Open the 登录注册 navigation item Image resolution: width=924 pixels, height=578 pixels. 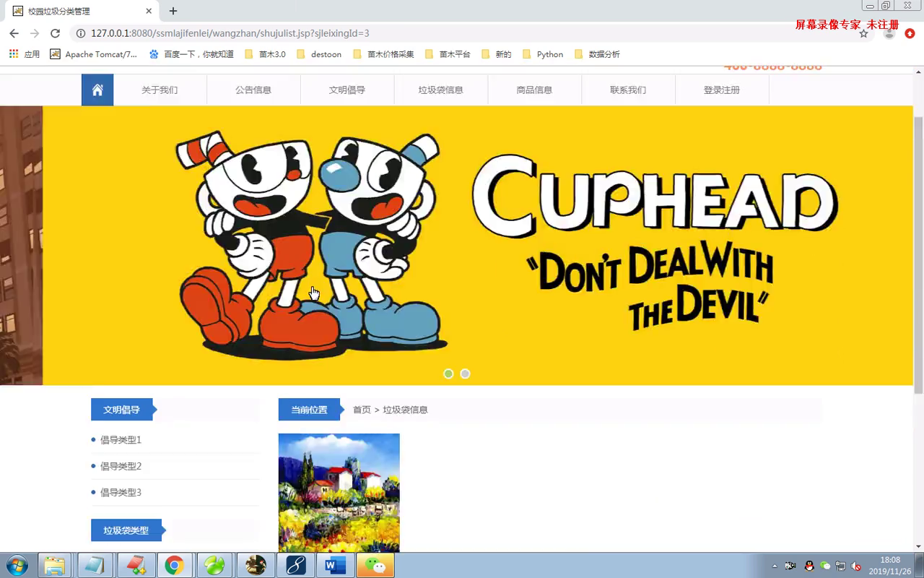722,90
